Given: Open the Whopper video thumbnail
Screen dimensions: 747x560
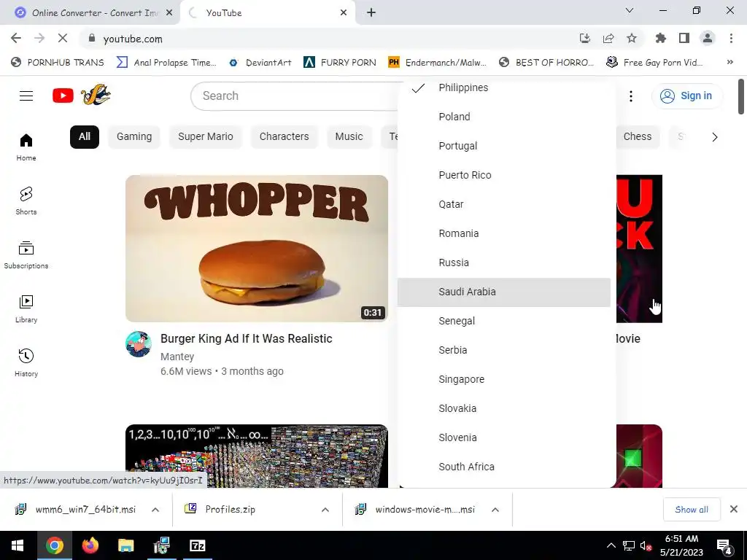Looking at the screenshot, I should [257, 249].
